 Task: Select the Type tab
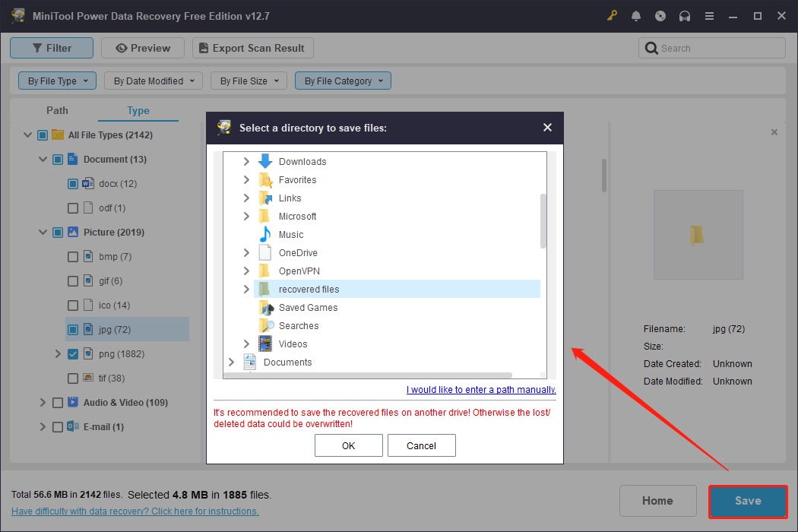[138, 110]
